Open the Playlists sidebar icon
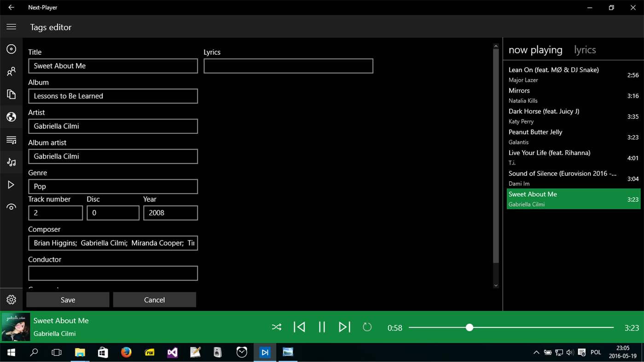 [11, 139]
